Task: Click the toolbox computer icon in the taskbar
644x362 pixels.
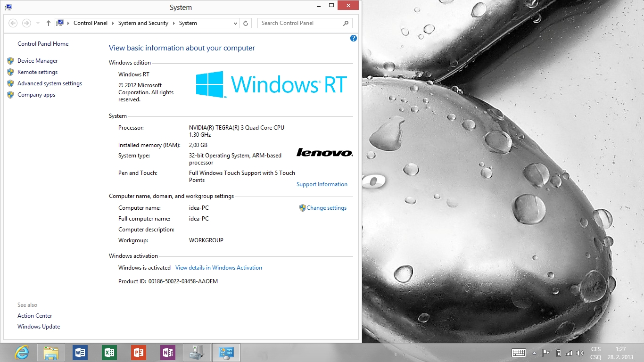Action: tap(197, 353)
